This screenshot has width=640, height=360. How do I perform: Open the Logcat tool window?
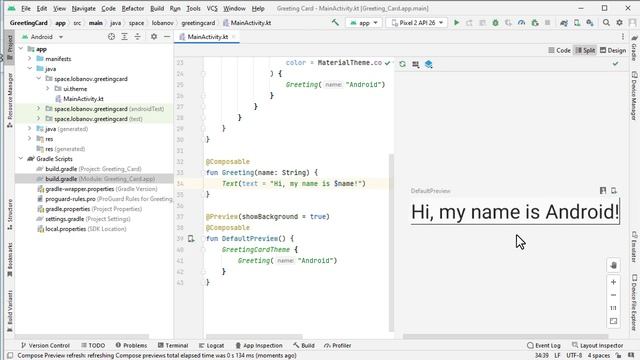[x=211, y=345]
